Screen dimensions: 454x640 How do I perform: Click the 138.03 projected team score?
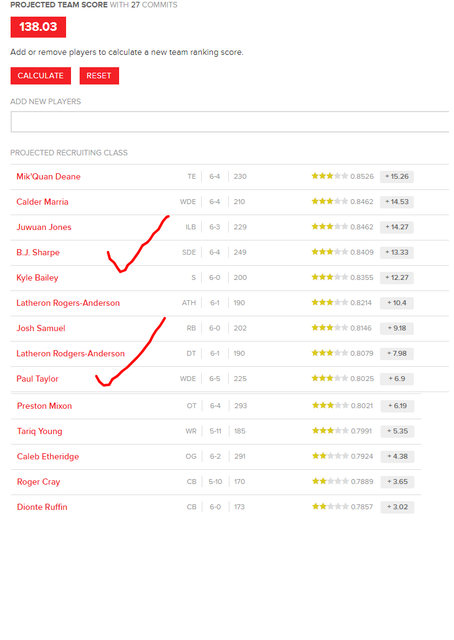point(38,27)
